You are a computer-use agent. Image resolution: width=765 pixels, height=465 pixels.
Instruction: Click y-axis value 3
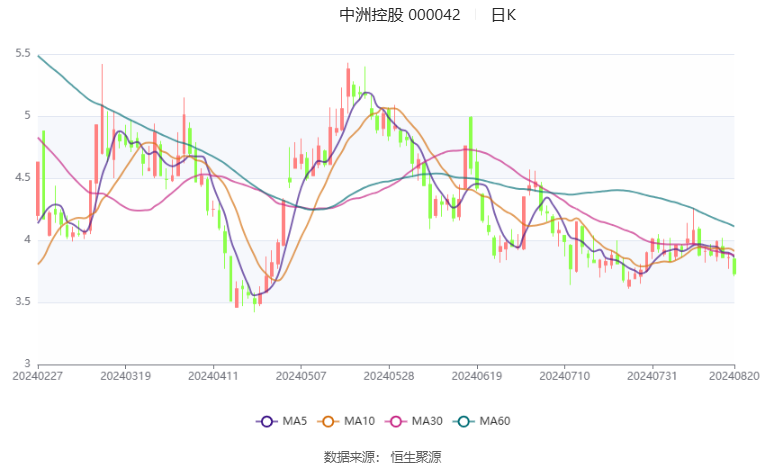pos(27,364)
